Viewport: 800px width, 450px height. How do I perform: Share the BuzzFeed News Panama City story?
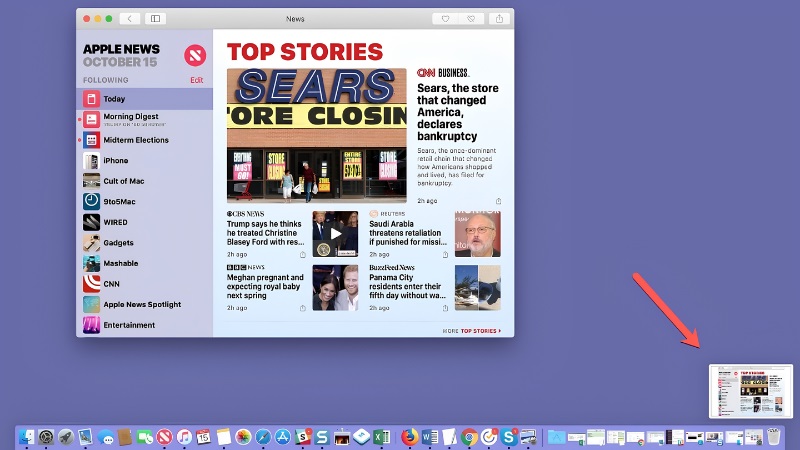(x=445, y=308)
